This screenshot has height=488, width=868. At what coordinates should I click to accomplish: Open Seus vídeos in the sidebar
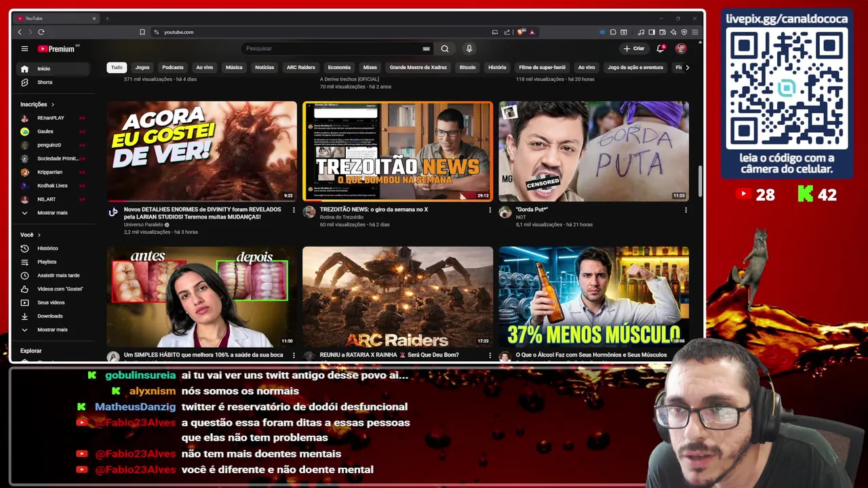click(x=53, y=302)
